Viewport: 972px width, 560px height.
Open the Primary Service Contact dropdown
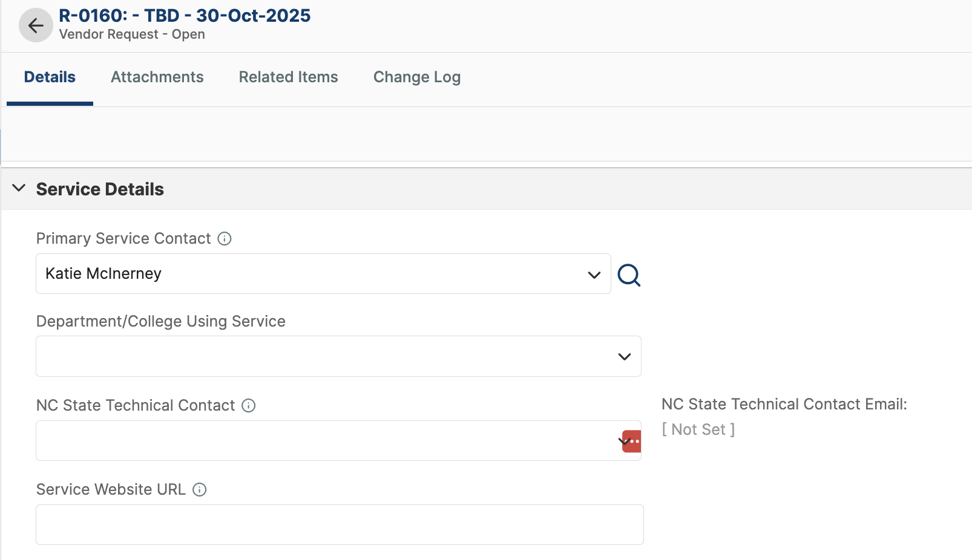click(x=593, y=274)
